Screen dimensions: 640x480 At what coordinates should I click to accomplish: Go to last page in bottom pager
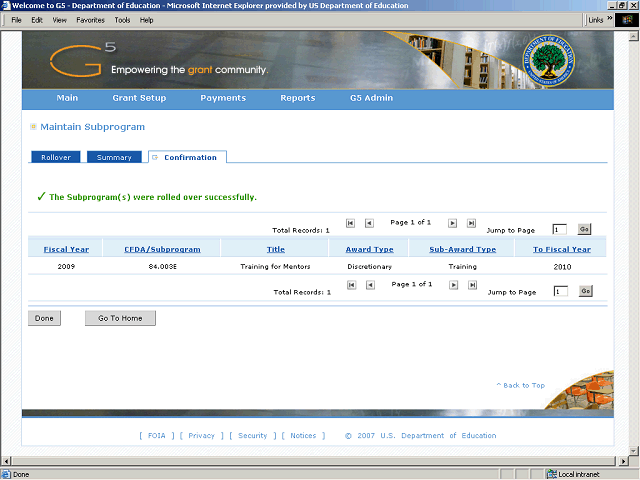[472, 285]
